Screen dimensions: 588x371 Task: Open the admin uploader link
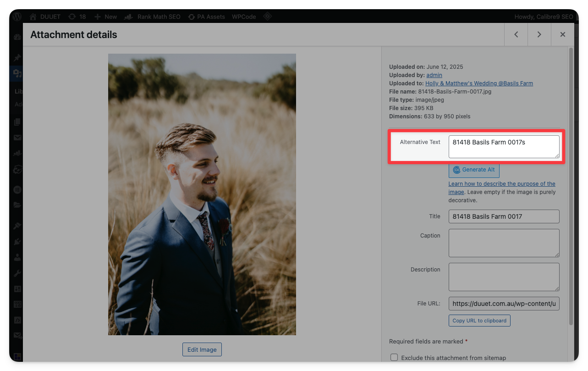(434, 75)
